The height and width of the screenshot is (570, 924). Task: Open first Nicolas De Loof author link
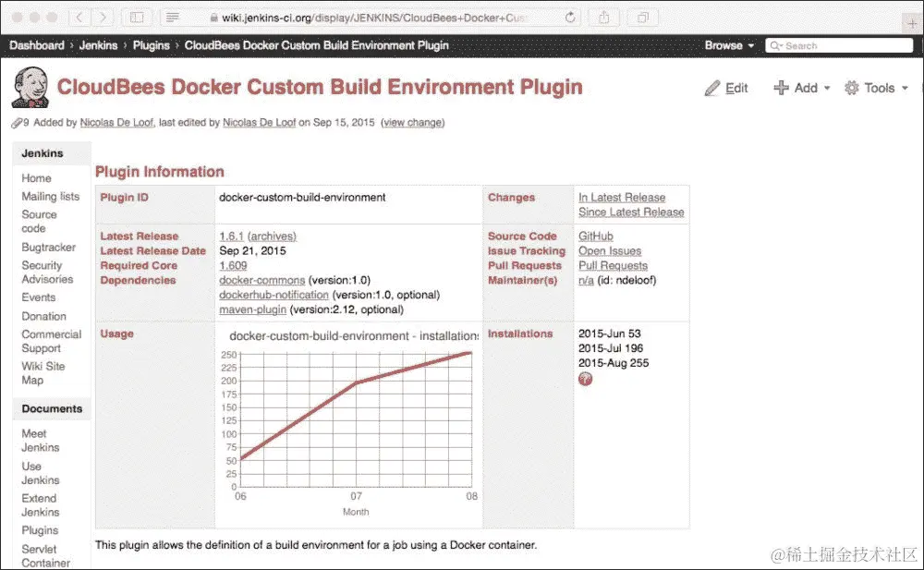pos(116,123)
